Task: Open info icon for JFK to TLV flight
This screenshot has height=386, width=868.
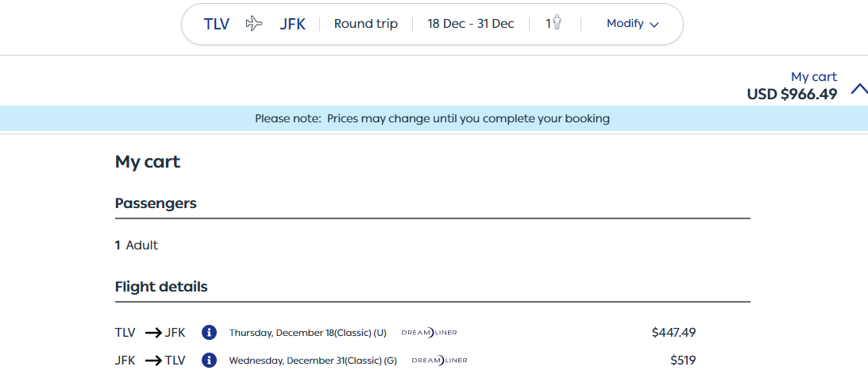Action: click(x=209, y=361)
